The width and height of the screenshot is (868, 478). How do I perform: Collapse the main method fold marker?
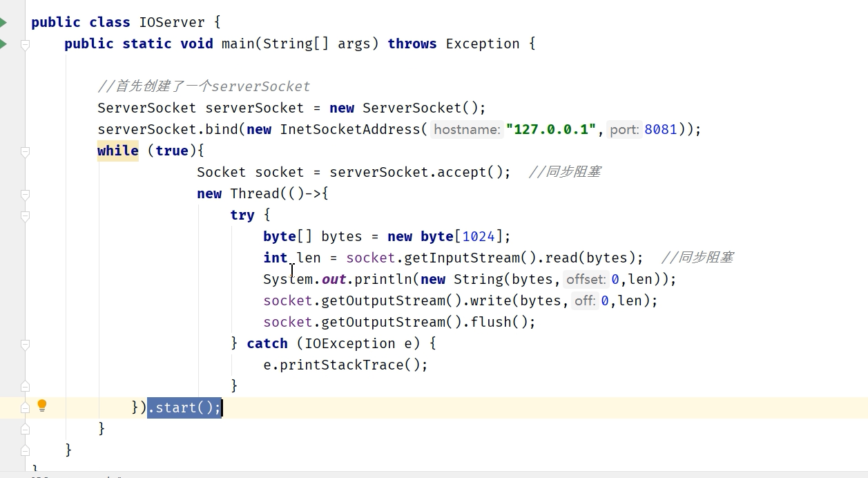(x=25, y=45)
